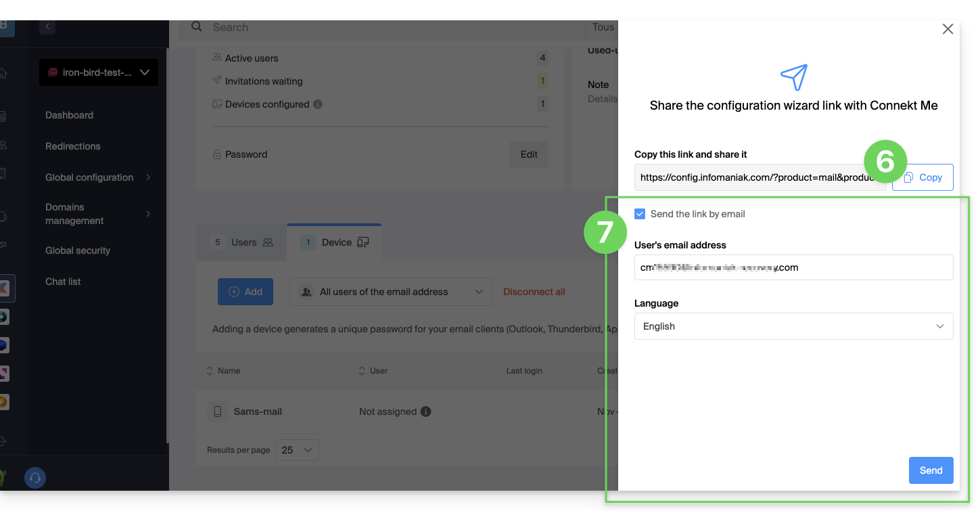Select the configuration link URL field
The height and width of the screenshot is (511, 980).
[760, 177]
